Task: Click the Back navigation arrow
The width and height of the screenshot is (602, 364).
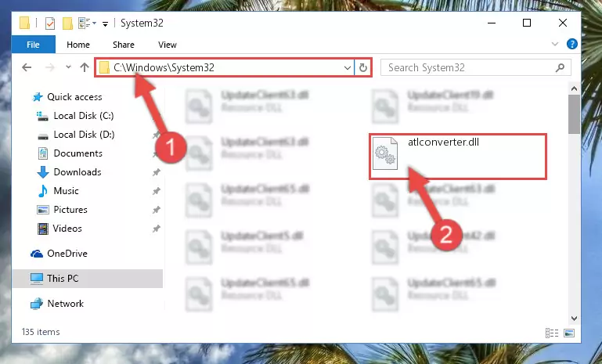Action: [x=27, y=67]
